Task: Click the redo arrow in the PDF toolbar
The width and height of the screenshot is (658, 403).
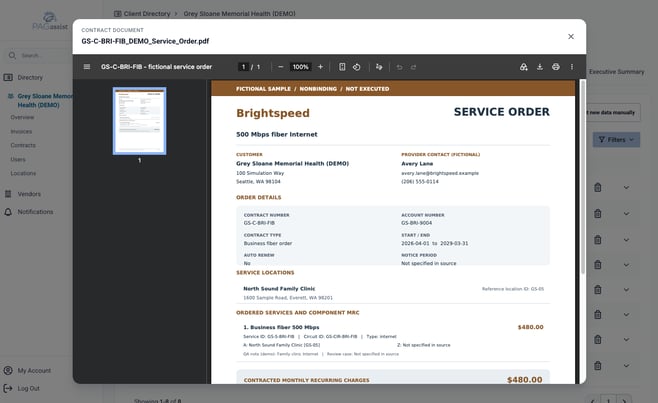Action: click(x=413, y=67)
